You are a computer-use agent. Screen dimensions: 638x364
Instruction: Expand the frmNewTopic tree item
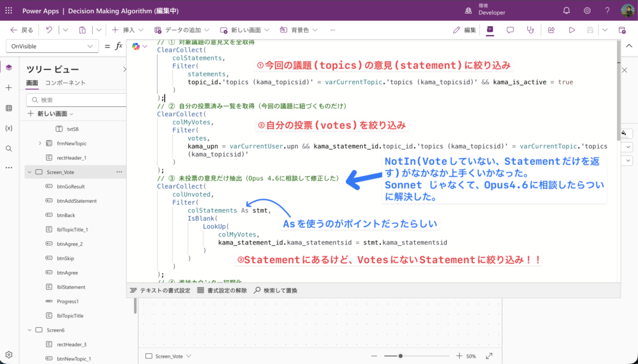pyautogui.click(x=40, y=143)
